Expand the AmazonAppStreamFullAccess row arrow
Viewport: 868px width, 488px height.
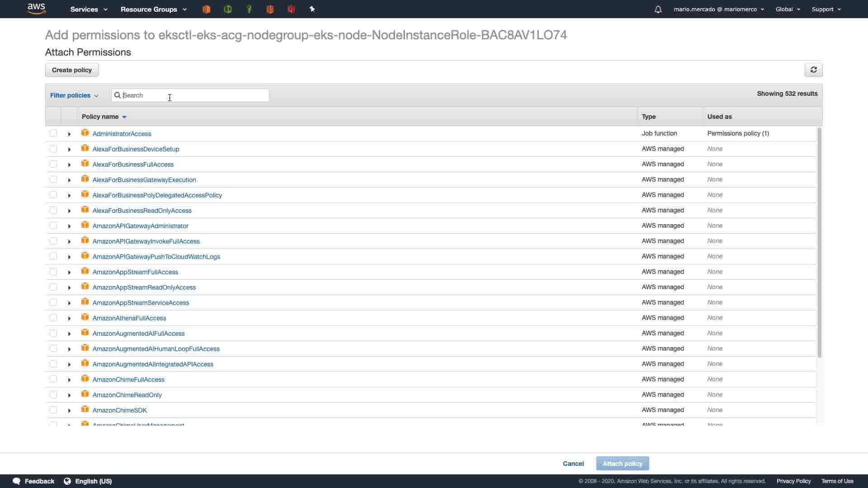pyautogui.click(x=69, y=272)
